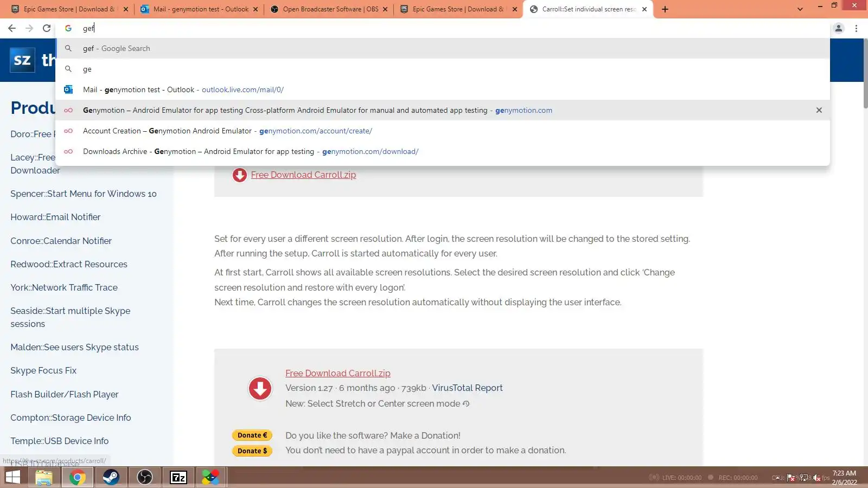The height and width of the screenshot is (488, 868).
Task: Open Skype Focus Fix page
Action: click(x=43, y=370)
